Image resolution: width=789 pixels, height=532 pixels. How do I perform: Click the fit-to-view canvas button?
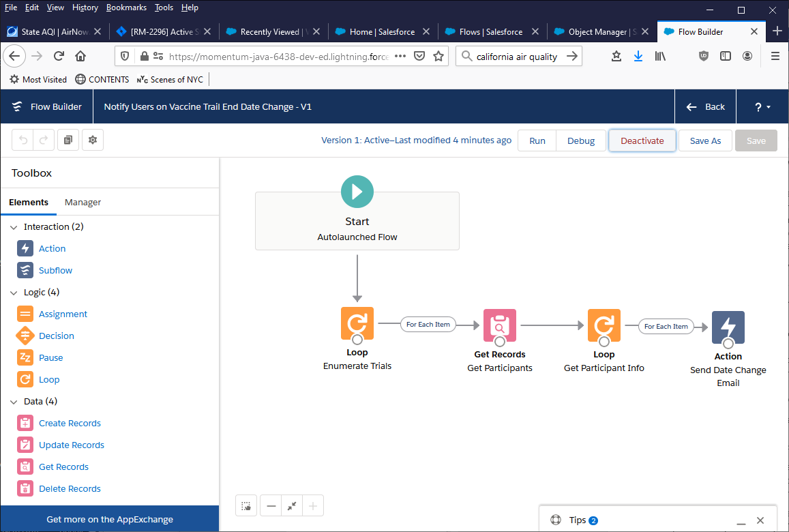(x=292, y=506)
